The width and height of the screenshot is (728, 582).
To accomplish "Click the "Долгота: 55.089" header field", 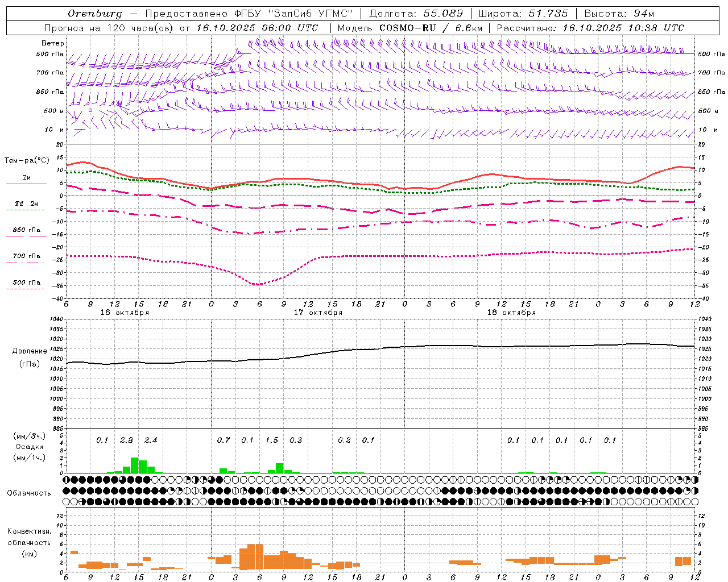I will click(x=416, y=14).
